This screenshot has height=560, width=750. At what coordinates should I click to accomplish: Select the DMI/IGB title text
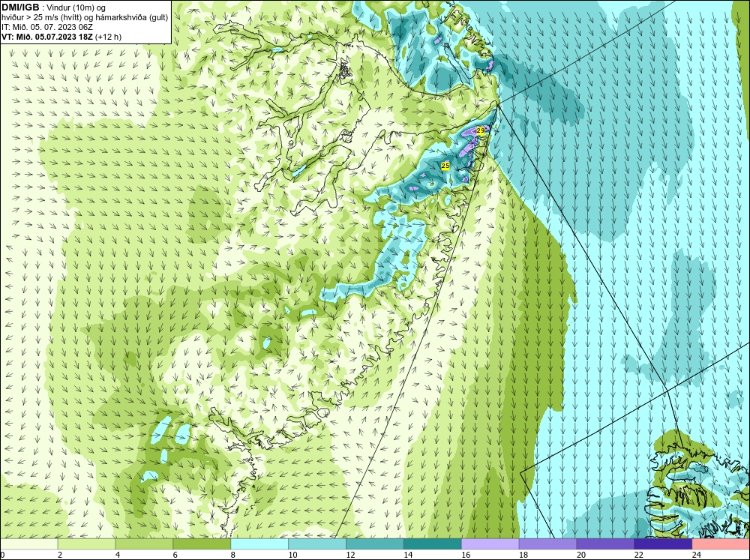[20, 7]
